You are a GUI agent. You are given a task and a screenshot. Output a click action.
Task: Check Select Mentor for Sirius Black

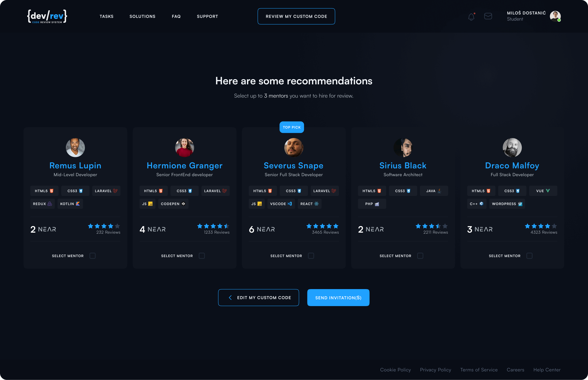[x=420, y=256]
